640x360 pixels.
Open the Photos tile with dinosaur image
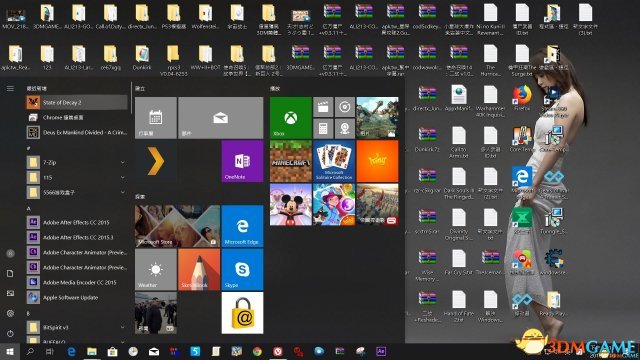click(x=377, y=118)
